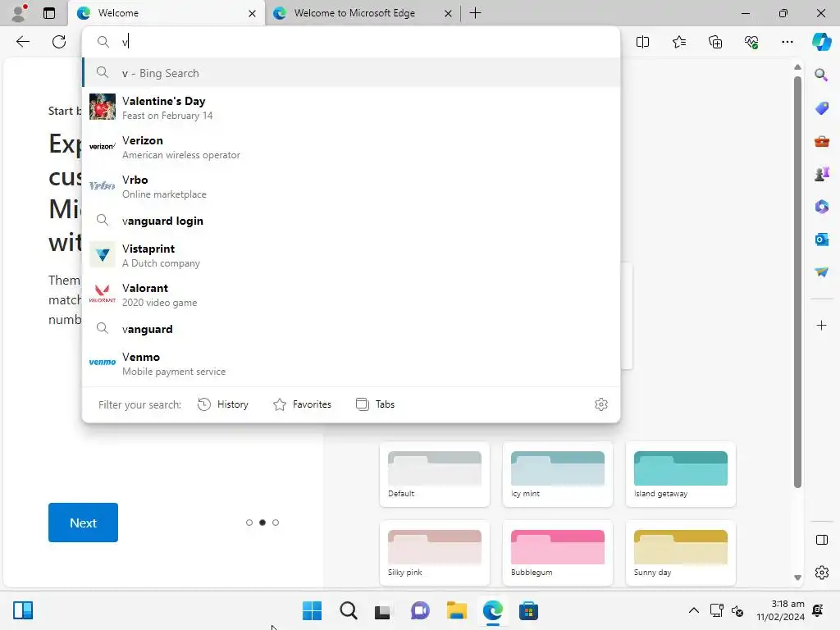Select the first page indicator dot
This screenshot has width=840, height=630.
249,523
